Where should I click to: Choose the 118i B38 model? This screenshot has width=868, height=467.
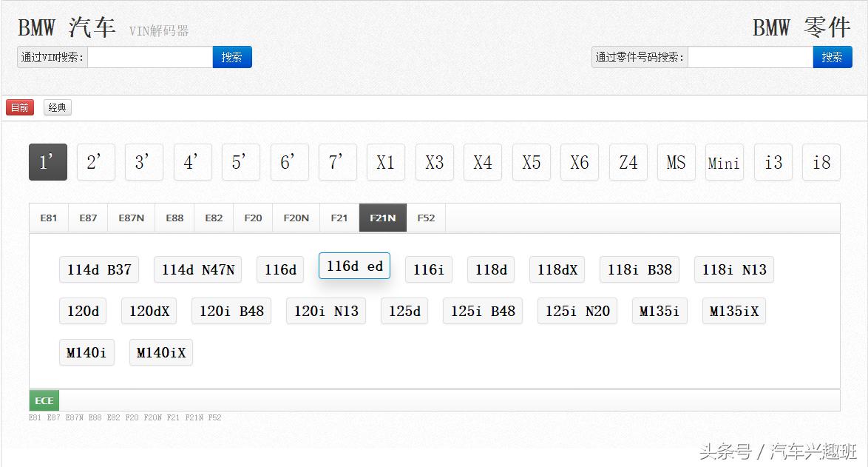(x=640, y=270)
